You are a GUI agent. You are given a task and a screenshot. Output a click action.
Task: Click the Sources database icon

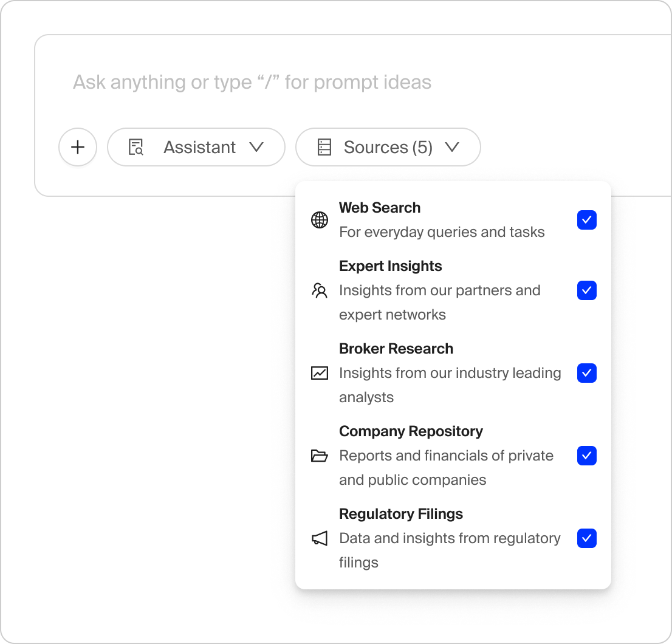(324, 147)
